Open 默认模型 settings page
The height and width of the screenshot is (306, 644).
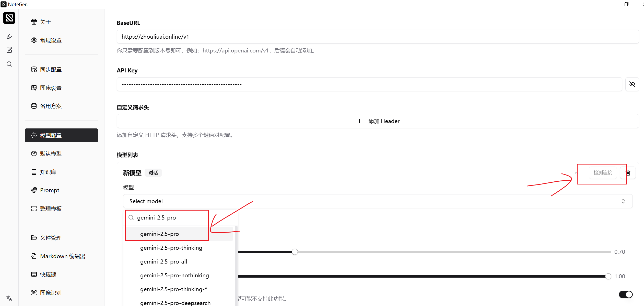[x=51, y=154]
